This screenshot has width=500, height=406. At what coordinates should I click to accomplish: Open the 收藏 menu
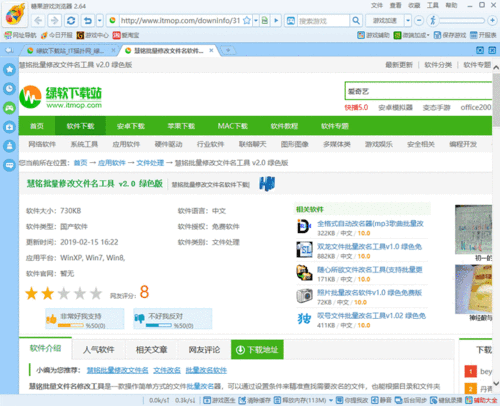click(414, 5)
